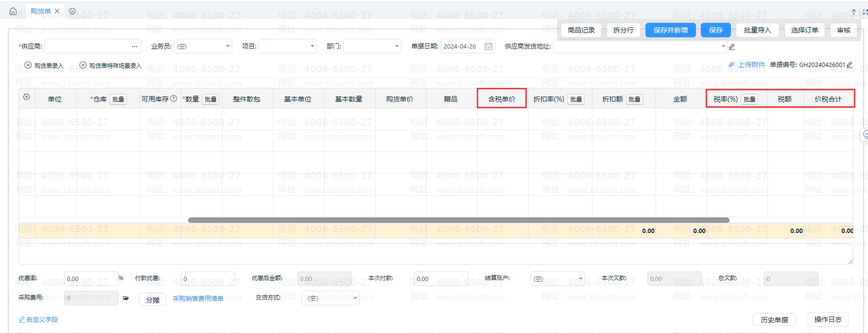Switch to the 购货单 tab

pos(40,11)
